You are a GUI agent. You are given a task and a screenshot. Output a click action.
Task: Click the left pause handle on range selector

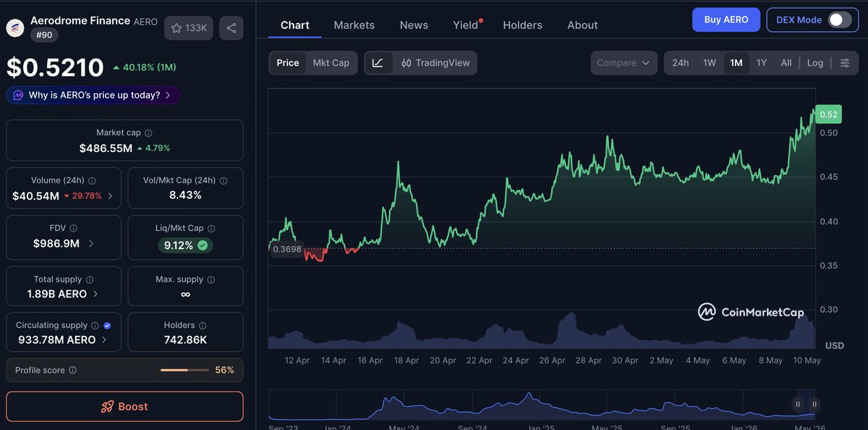click(x=798, y=405)
